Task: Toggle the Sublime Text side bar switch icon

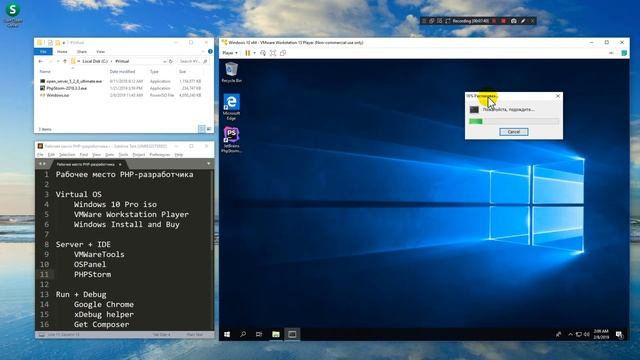Action: click(42, 335)
